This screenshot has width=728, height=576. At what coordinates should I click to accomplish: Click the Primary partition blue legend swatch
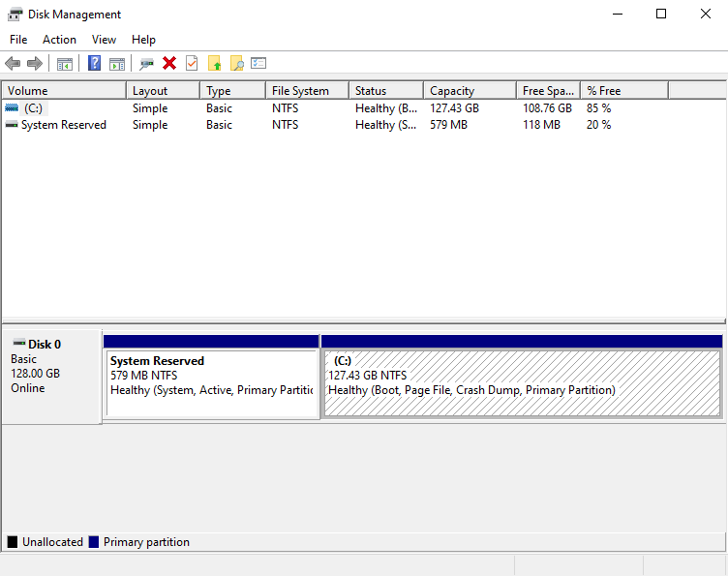[94, 542]
